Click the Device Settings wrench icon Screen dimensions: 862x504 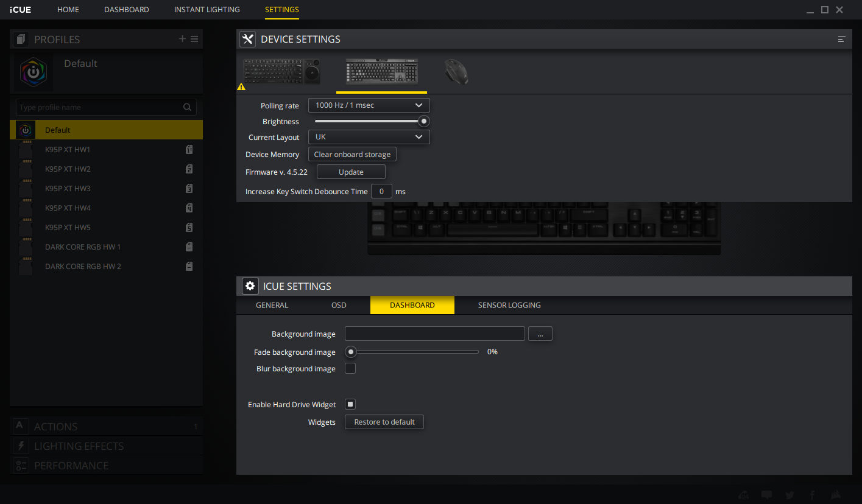247,39
